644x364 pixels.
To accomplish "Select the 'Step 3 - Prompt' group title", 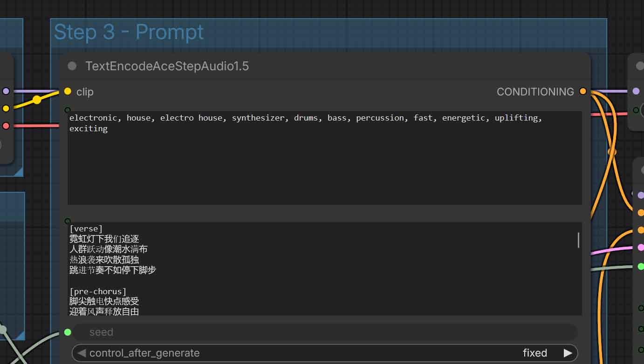I will point(129,32).
